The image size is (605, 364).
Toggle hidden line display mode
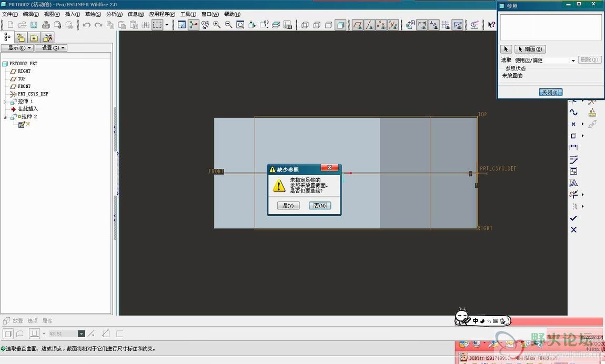pyautogui.click(x=317, y=25)
